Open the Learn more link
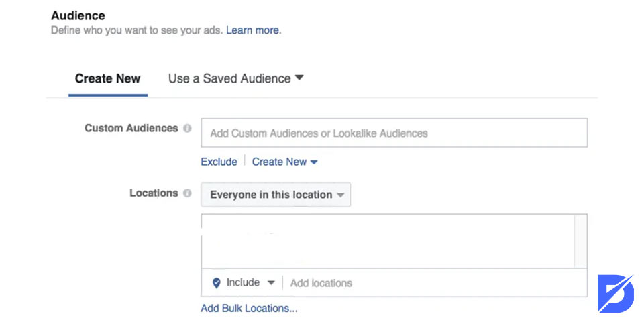The image size is (644, 322). pyautogui.click(x=254, y=30)
